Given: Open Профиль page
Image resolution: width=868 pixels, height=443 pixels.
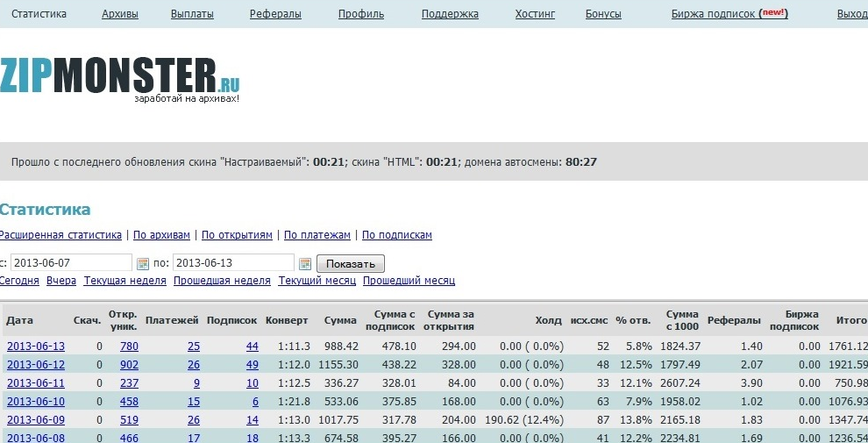Looking at the screenshot, I should coord(361,14).
